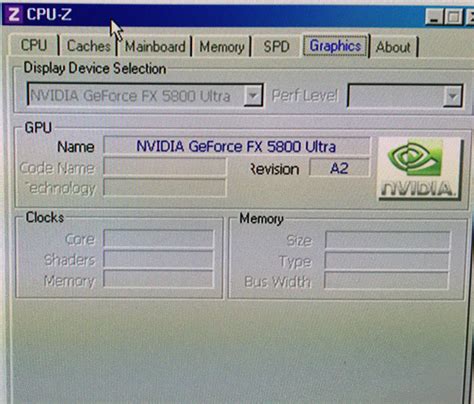Click the memory Type field

click(387, 261)
